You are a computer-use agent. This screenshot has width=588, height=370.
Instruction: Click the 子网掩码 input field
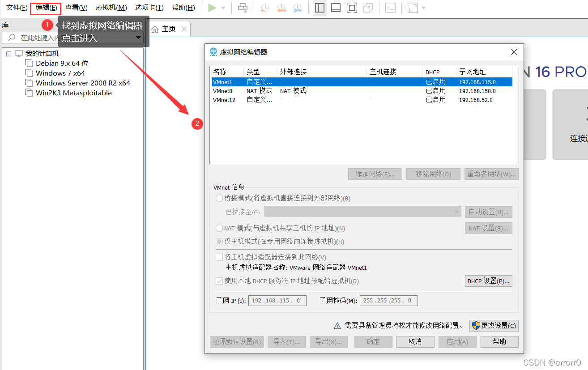[x=389, y=301]
